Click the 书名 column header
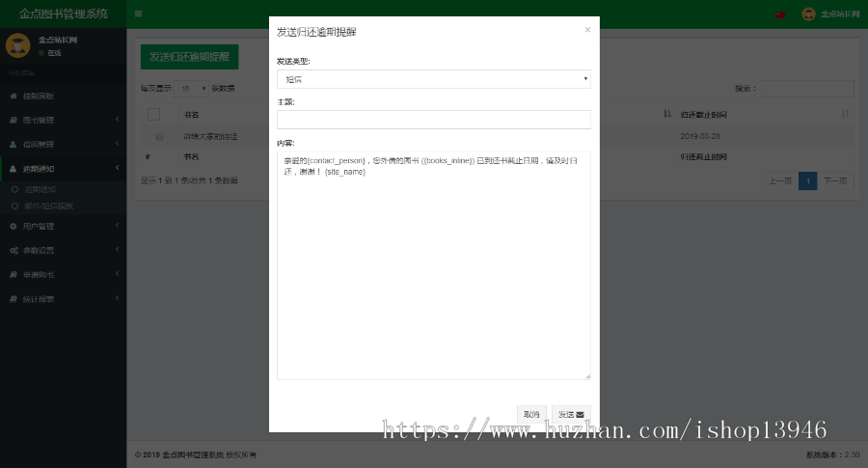This screenshot has height=468, width=868. [191, 115]
